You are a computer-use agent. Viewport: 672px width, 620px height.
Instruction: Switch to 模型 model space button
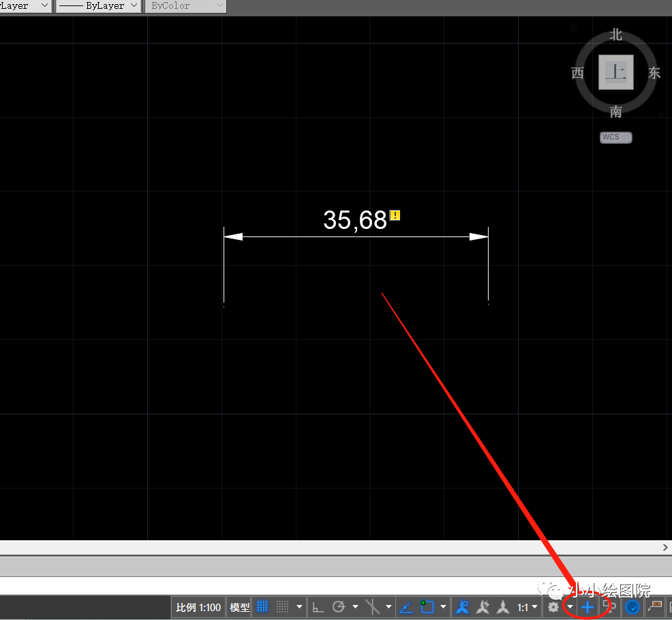239,607
